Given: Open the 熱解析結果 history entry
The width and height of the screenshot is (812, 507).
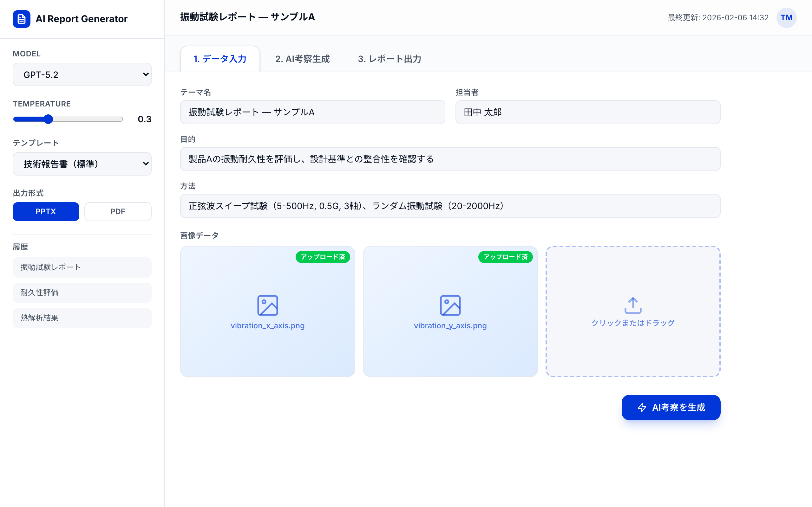Looking at the screenshot, I should pyautogui.click(x=82, y=318).
